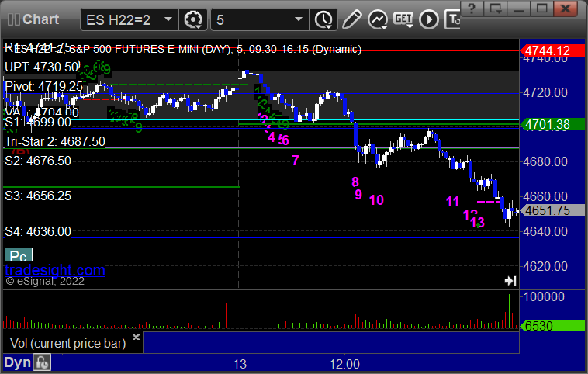Click the red 4744.12 price marker
The image size is (588, 374).
(552, 50)
